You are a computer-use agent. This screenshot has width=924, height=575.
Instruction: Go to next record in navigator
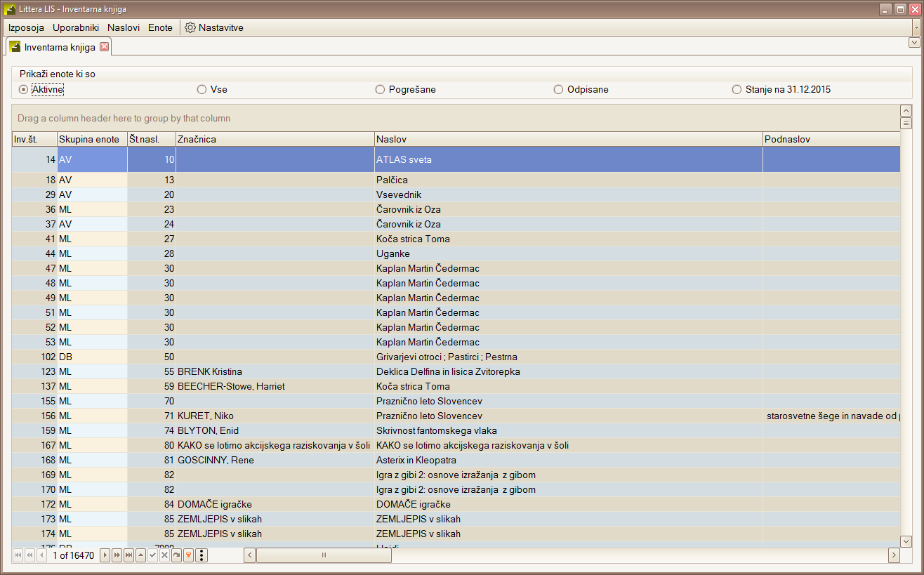click(x=105, y=555)
